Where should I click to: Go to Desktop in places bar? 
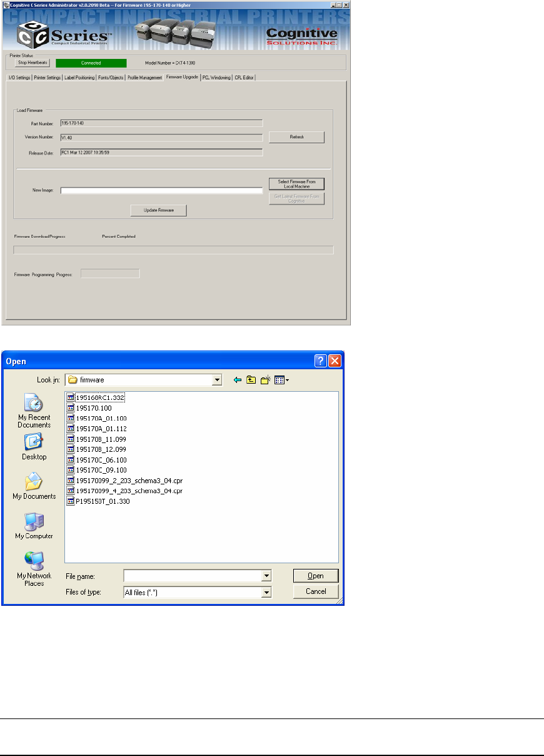[x=34, y=447]
